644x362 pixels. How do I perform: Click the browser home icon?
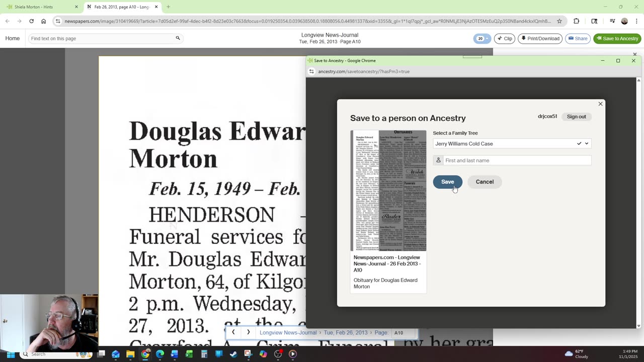[43, 21]
